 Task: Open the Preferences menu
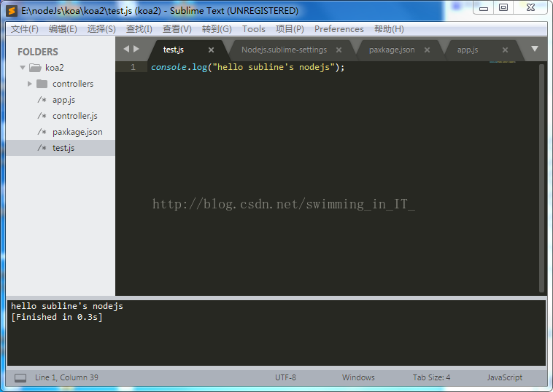click(339, 29)
